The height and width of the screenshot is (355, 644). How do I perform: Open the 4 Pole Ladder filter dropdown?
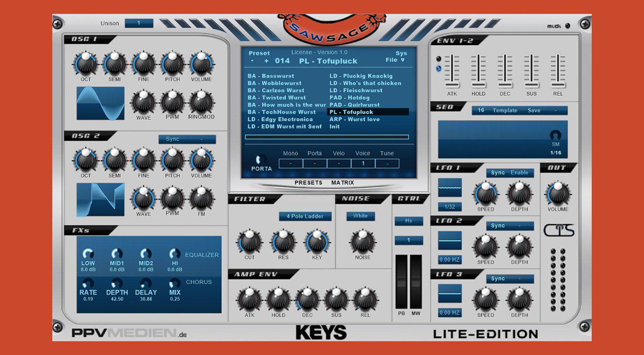click(x=305, y=216)
